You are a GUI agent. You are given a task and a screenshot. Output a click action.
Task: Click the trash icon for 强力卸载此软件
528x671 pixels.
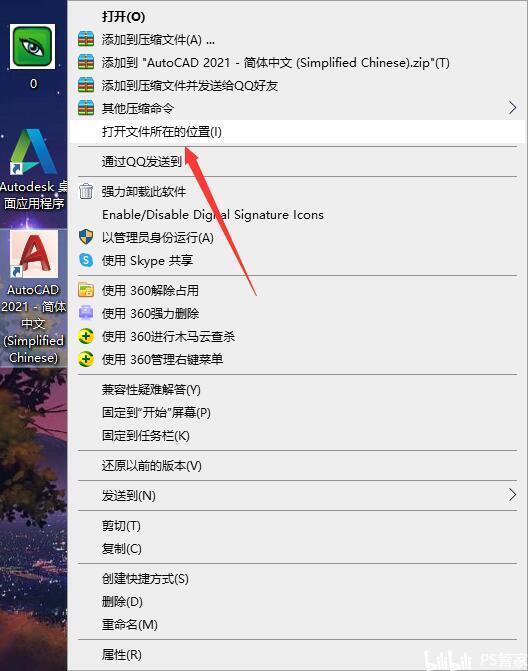point(86,191)
